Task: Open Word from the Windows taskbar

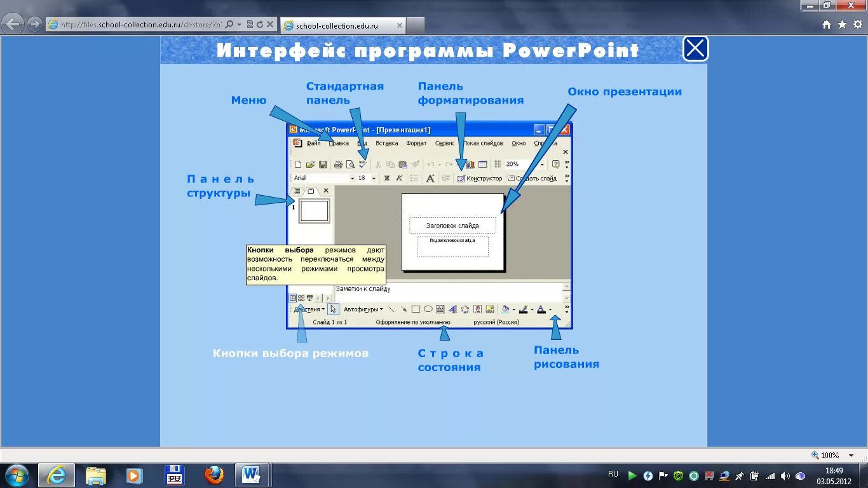Action: 251,475
